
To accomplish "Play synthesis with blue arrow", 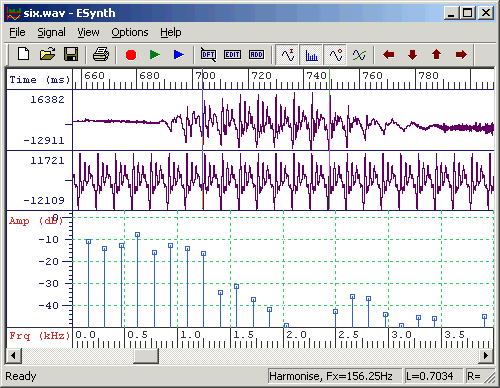I will [179, 54].
